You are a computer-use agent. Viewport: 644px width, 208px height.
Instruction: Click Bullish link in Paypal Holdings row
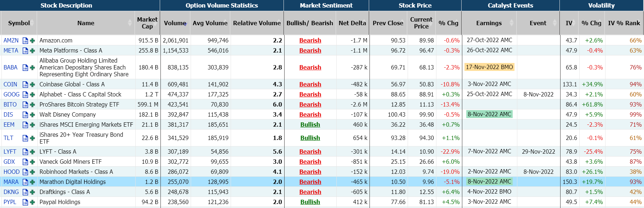(x=310, y=202)
